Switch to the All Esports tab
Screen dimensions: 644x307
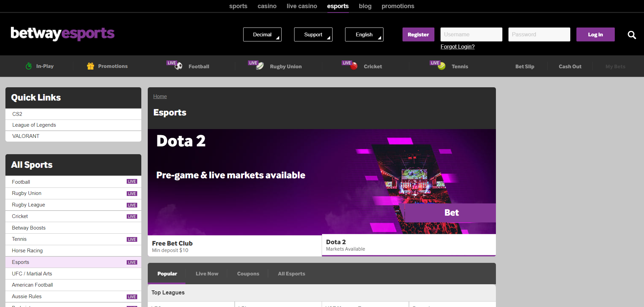click(x=291, y=274)
